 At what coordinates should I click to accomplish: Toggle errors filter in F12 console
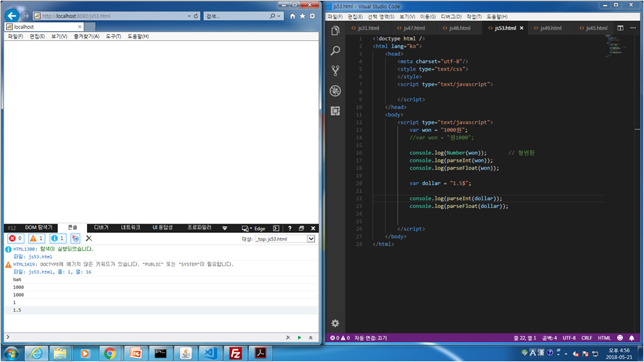(16, 238)
